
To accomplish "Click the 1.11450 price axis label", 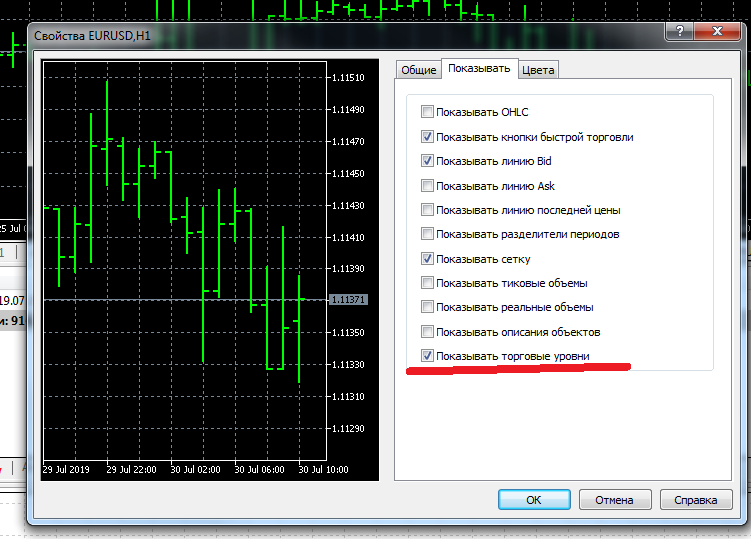I will click(x=348, y=173).
